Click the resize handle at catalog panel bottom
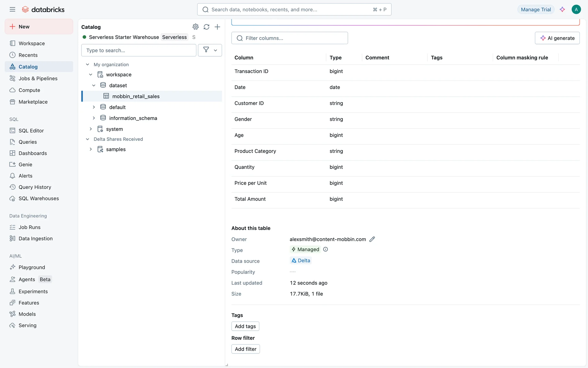 (227, 365)
